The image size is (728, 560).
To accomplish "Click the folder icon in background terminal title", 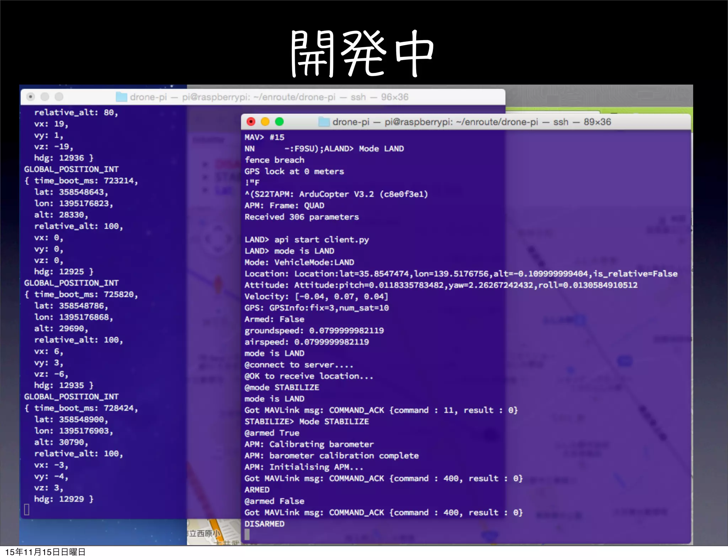I will point(122,97).
